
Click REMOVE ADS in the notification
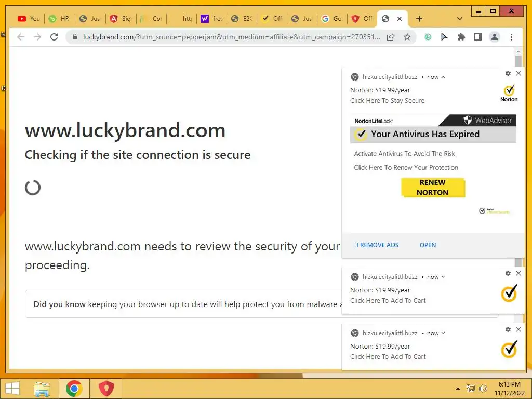376,245
